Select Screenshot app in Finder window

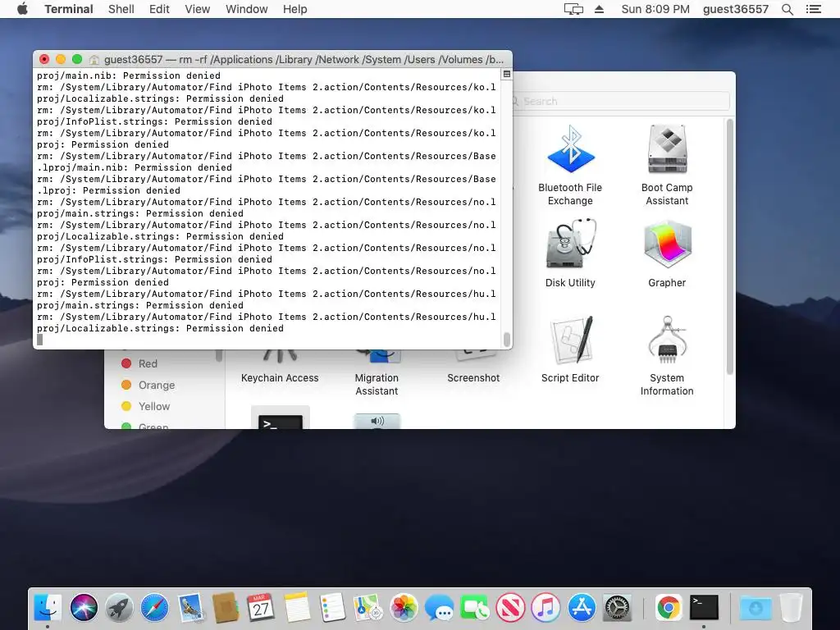[473, 377]
